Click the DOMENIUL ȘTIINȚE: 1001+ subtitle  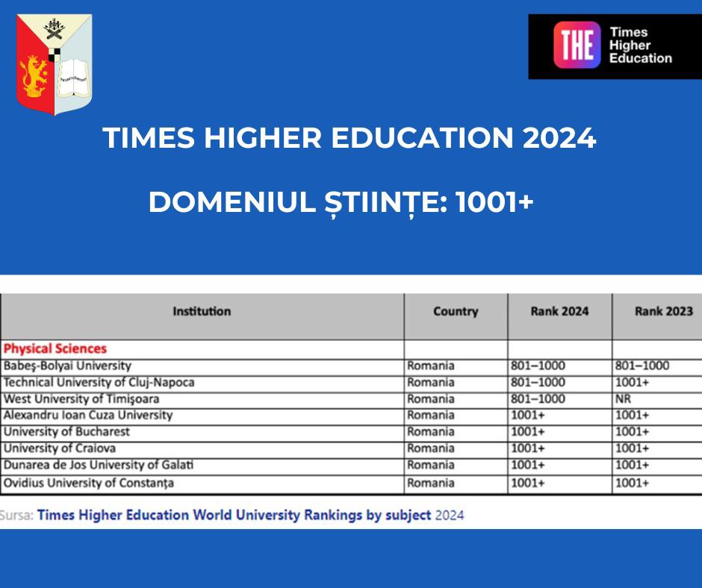pos(341,203)
